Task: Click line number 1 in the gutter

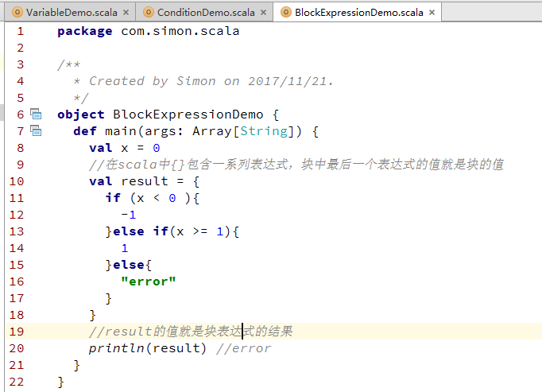Action: pyautogui.click(x=21, y=31)
